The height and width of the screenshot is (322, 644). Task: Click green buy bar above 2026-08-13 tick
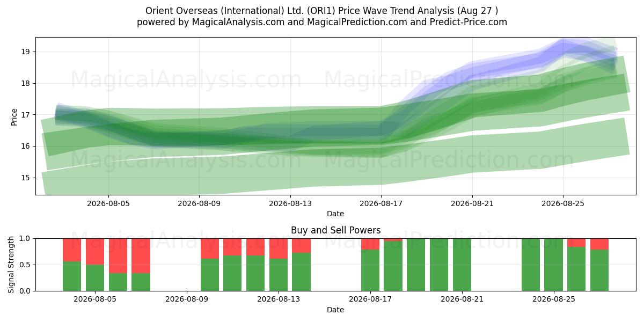click(279, 275)
